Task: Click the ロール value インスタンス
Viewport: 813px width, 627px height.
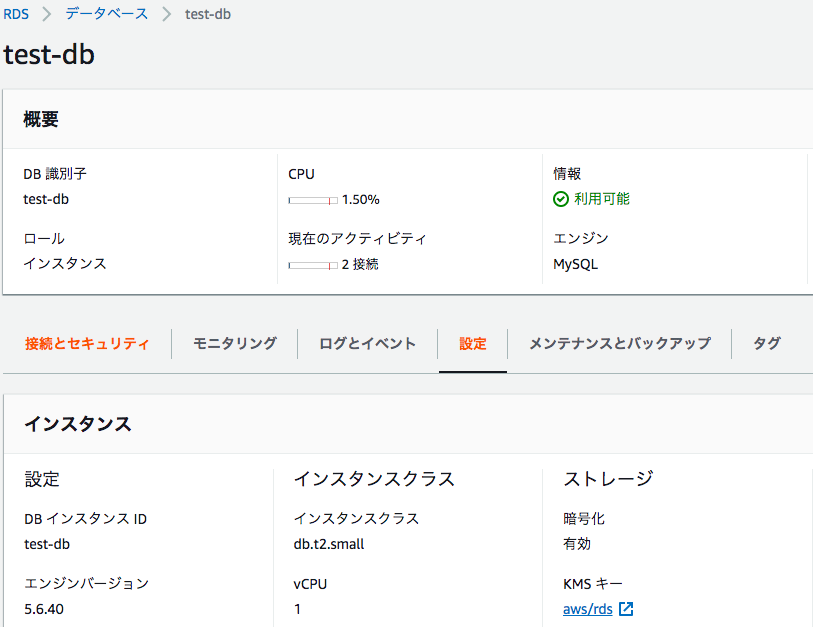Action: click(65, 263)
